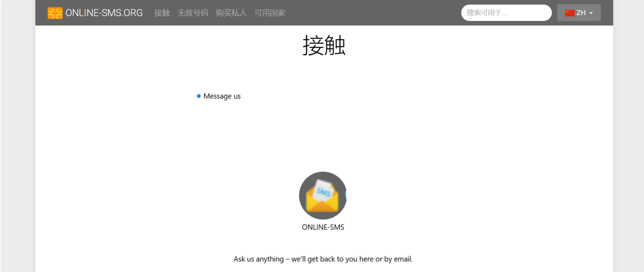Click the large 接触 page heading

click(324, 45)
